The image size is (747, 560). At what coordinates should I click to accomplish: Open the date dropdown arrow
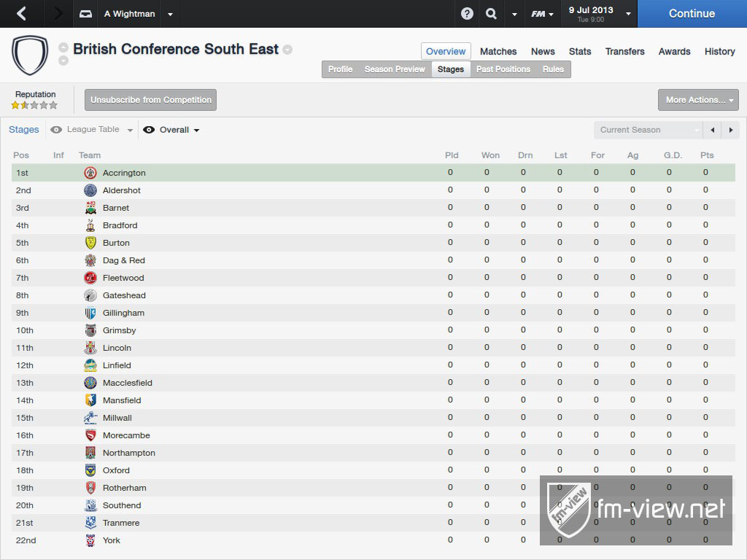coord(628,14)
